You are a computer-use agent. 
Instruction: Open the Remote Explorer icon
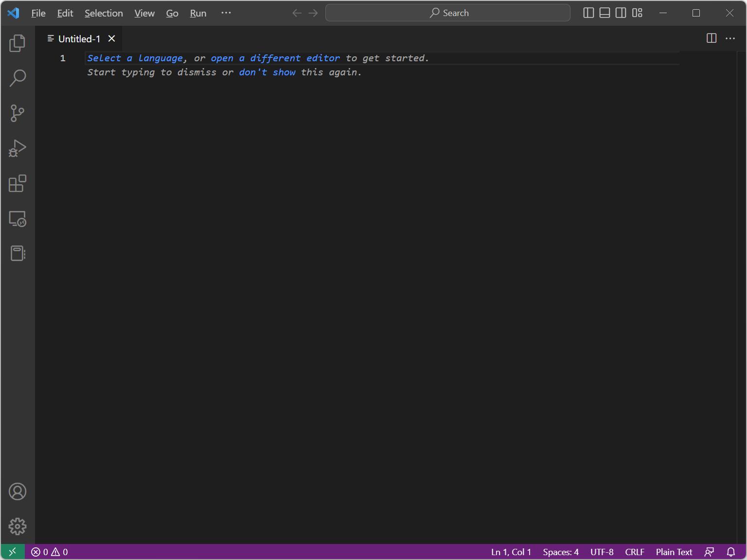tap(18, 219)
